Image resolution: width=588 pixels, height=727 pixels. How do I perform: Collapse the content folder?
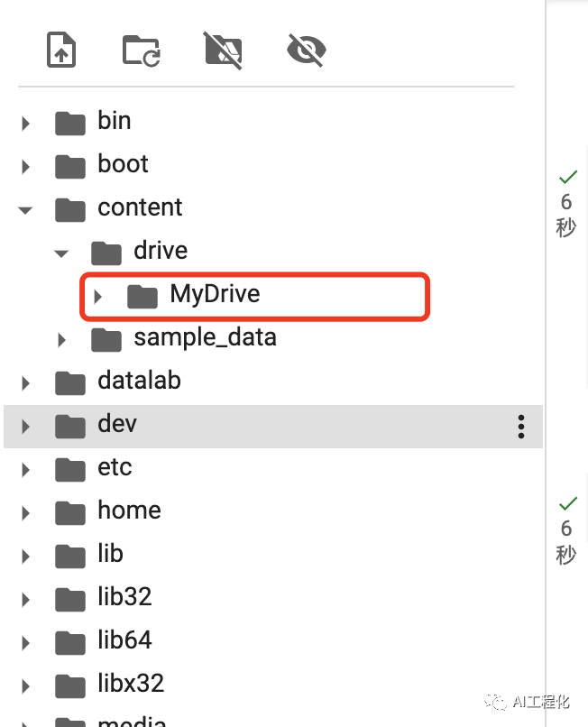point(25,209)
